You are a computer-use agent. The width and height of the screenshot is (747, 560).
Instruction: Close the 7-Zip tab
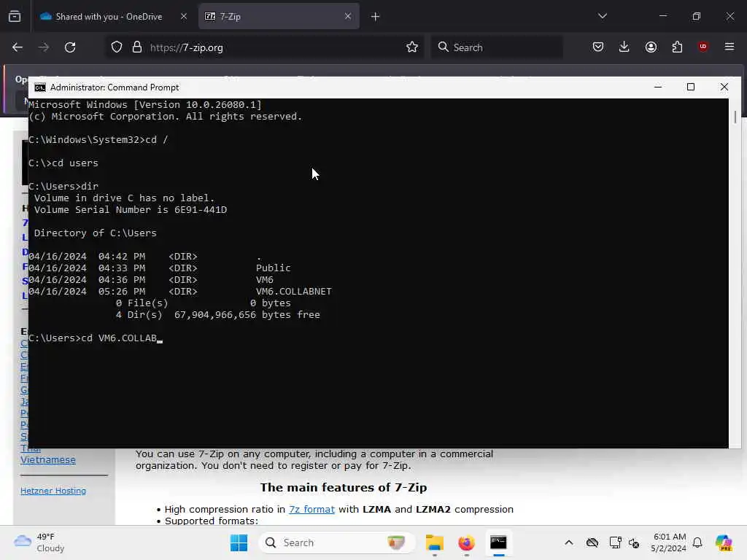pos(348,16)
